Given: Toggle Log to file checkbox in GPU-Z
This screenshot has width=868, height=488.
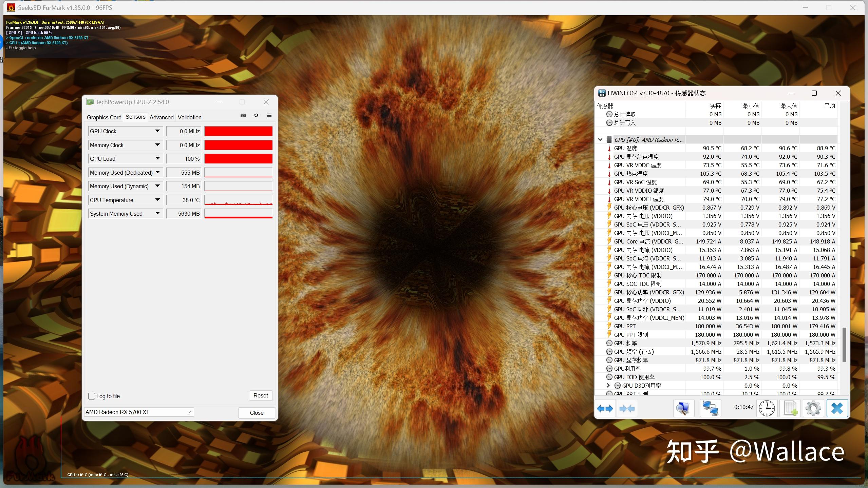Looking at the screenshot, I should coord(92,396).
